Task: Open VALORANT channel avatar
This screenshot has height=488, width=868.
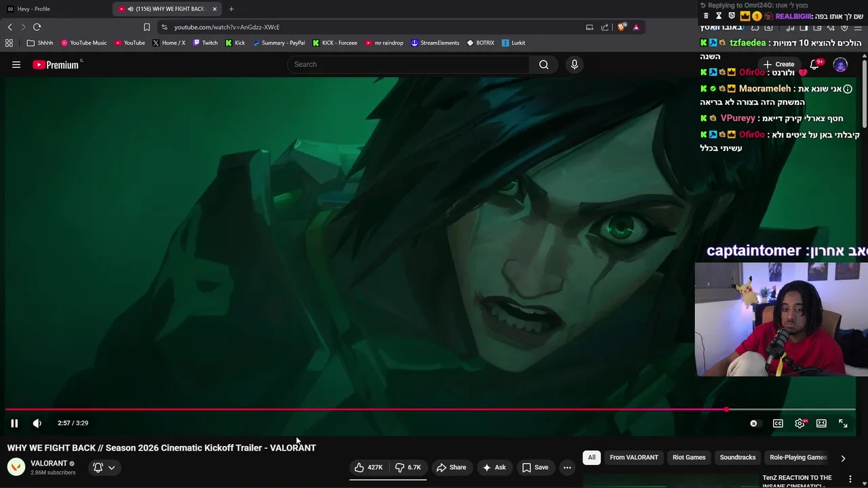Action: (x=16, y=467)
